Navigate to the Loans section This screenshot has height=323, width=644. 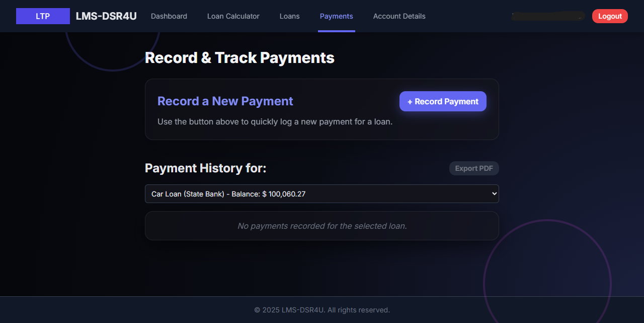point(289,16)
